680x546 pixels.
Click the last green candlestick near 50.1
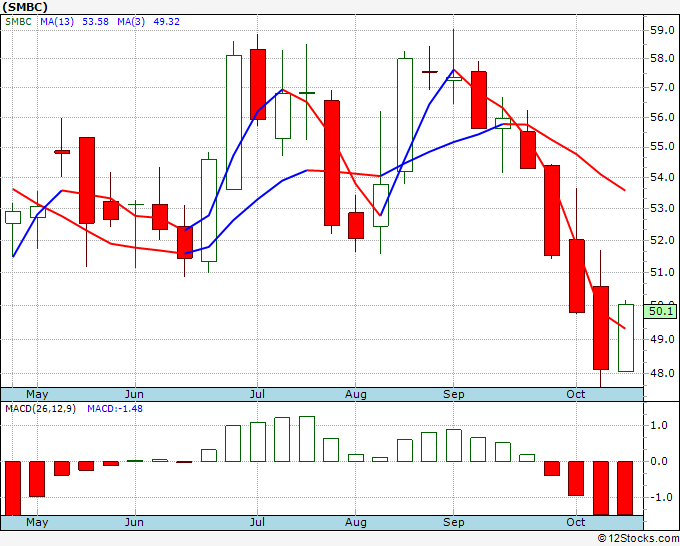(625, 338)
